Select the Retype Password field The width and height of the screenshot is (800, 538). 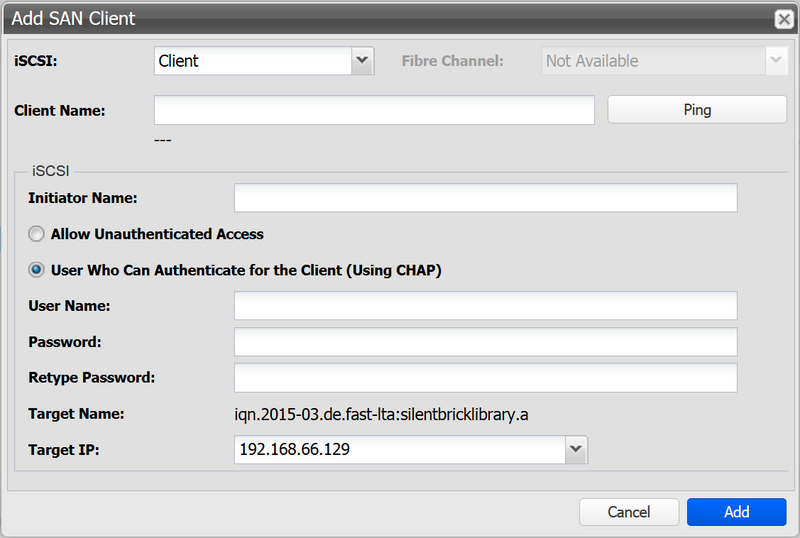(x=485, y=378)
